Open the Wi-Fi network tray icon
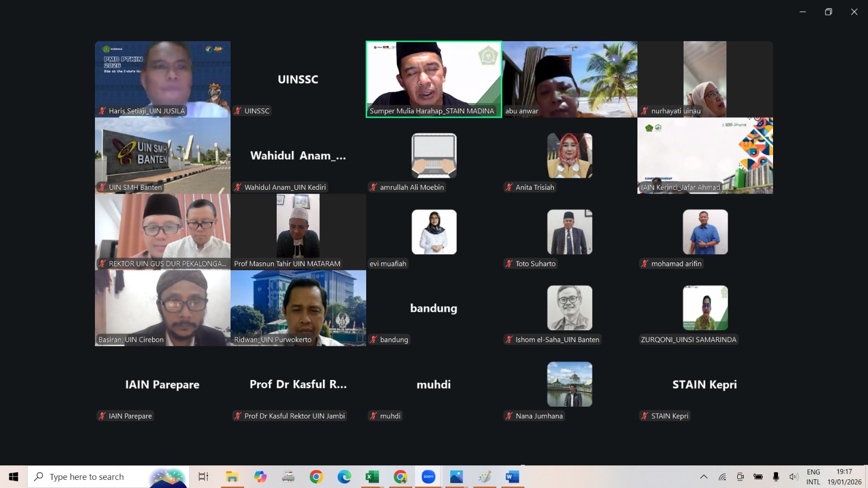 [x=722, y=477]
